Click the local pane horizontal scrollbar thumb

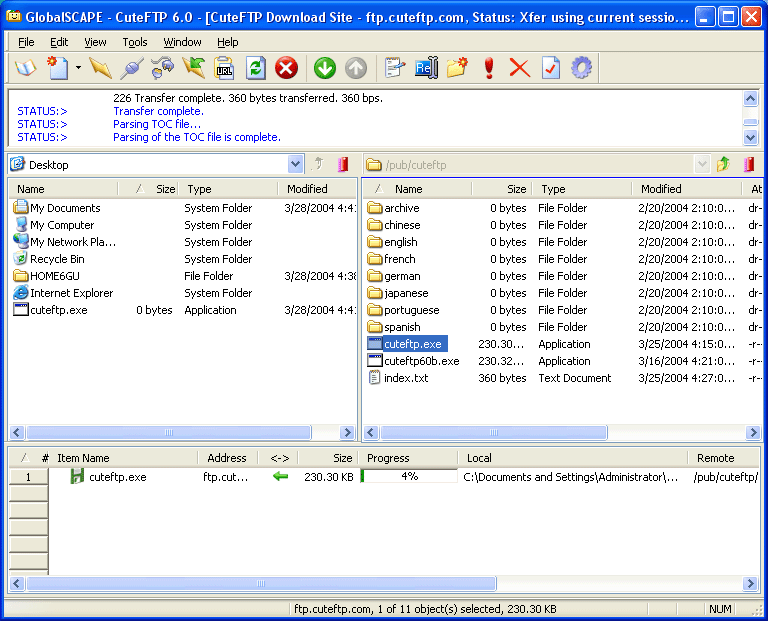(x=169, y=432)
